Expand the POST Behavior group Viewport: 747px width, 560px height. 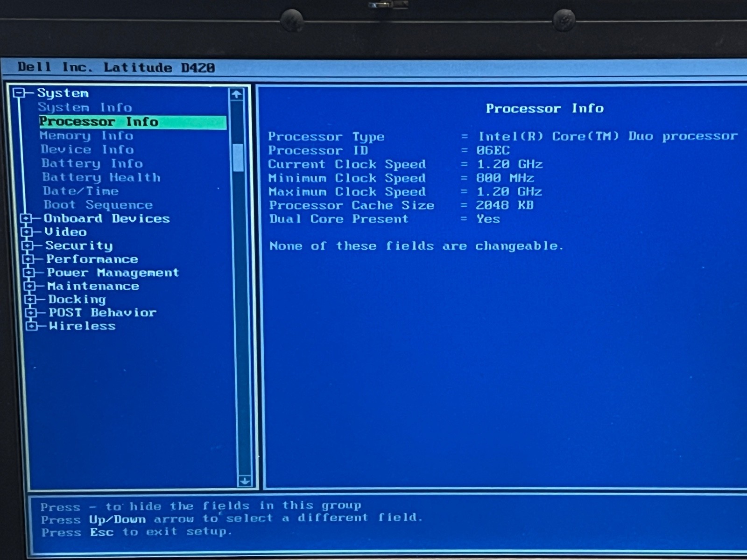click(31, 313)
